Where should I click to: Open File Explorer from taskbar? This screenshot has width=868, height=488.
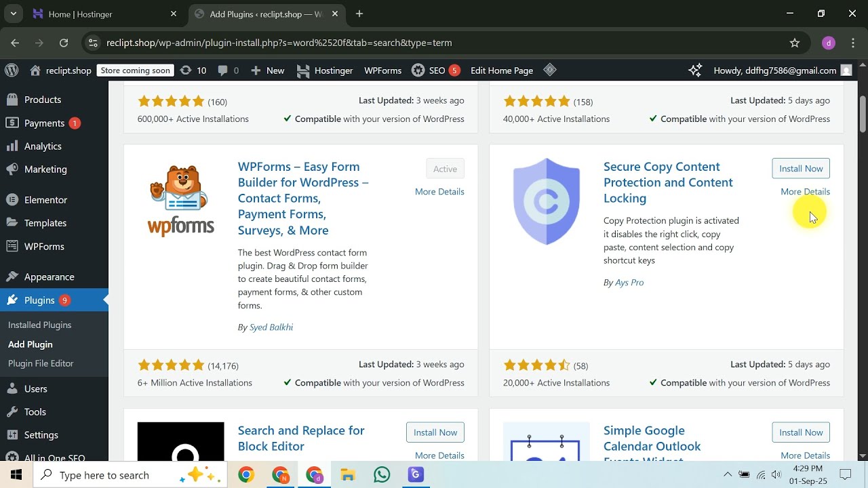click(348, 474)
